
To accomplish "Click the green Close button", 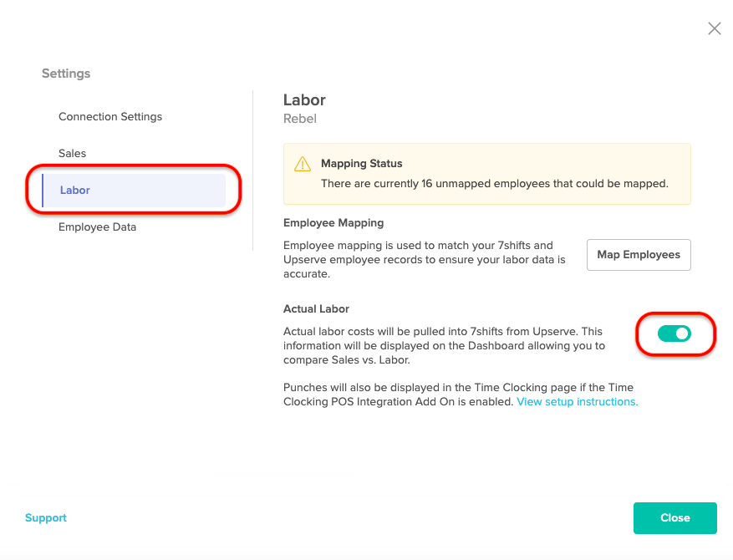I will click(x=675, y=518).
